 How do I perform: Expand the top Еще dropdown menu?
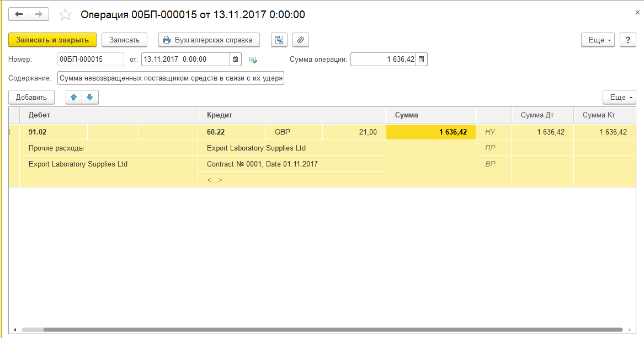pos(598,40)
